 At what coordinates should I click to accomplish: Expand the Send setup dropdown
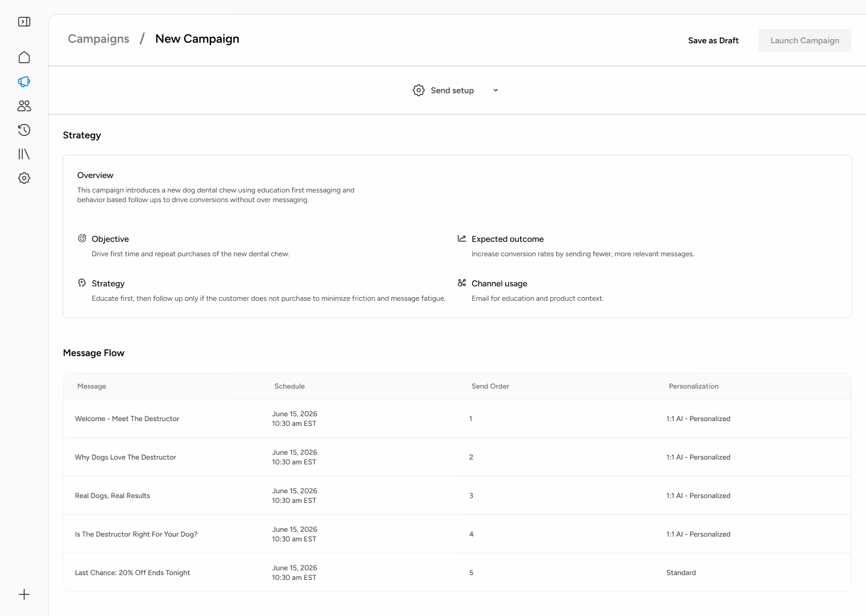(x=495, y=90)
